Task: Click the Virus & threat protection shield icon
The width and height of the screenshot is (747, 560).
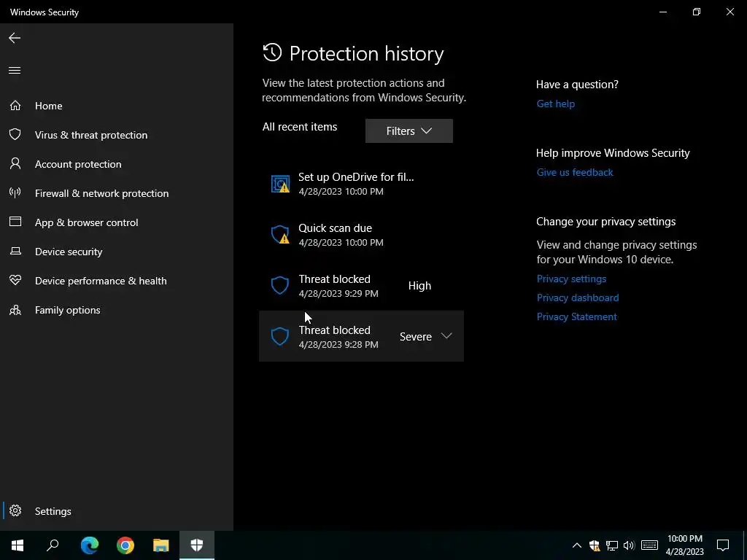Action: pos(15,134)
